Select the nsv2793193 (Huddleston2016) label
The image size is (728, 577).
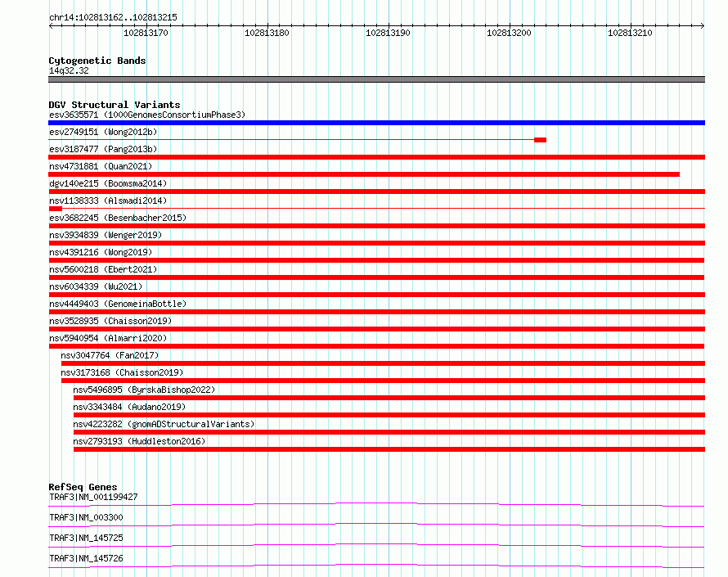[x=139, y=441]
